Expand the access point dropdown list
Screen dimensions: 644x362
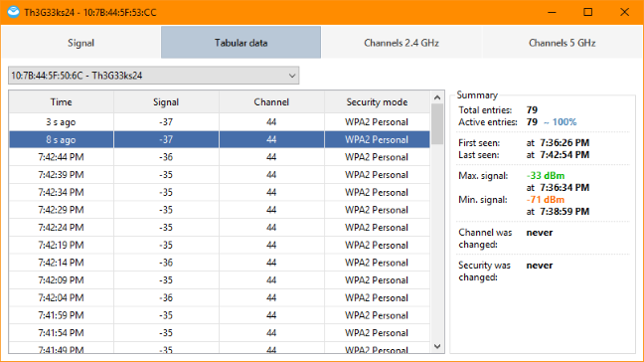(x=154, y=76)
